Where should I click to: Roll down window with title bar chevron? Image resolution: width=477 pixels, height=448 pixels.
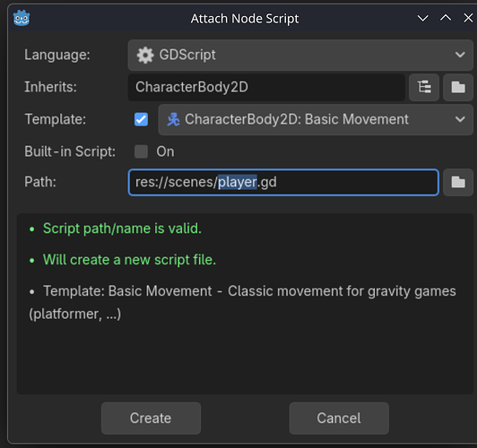coord(423,18)
